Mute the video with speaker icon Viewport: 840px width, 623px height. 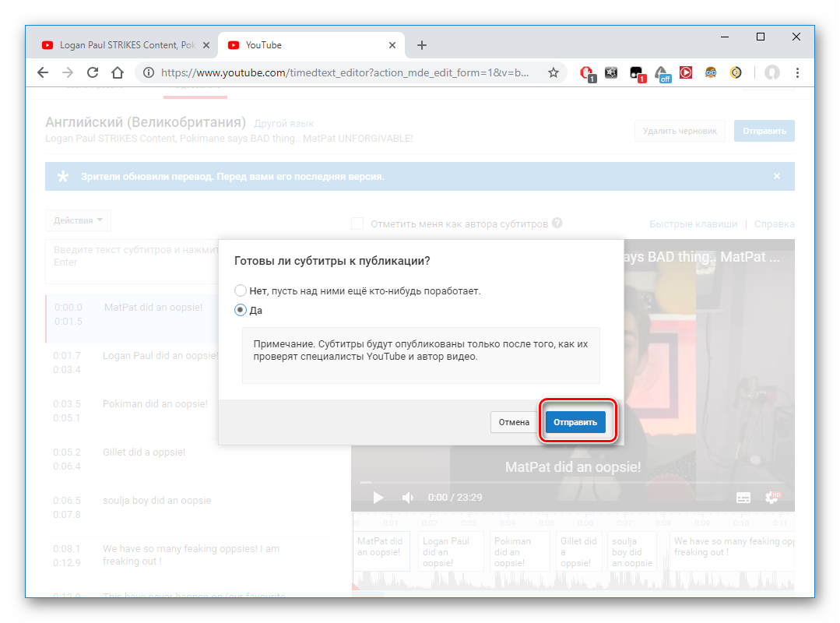(x=407, y=498)
